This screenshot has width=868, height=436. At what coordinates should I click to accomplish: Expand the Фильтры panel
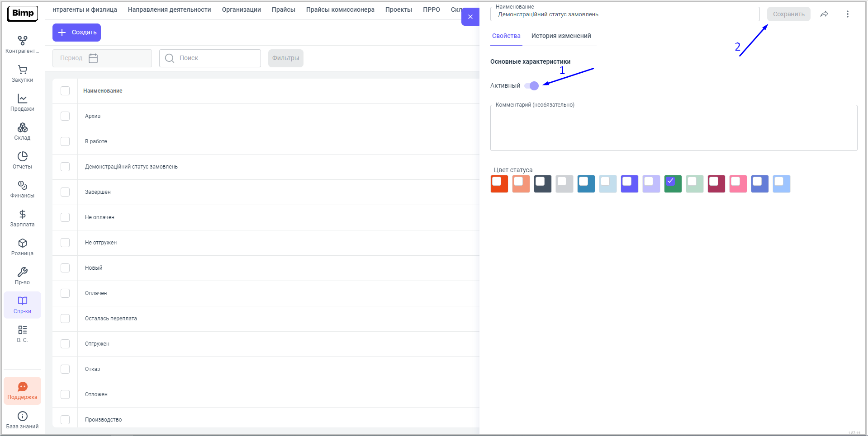point(285,58)
